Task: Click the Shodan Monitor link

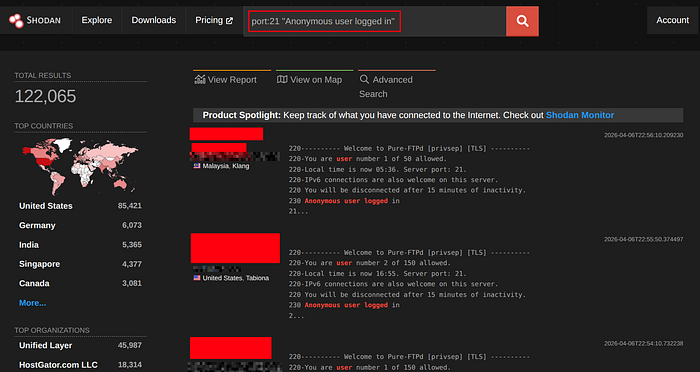Action: 580,115
